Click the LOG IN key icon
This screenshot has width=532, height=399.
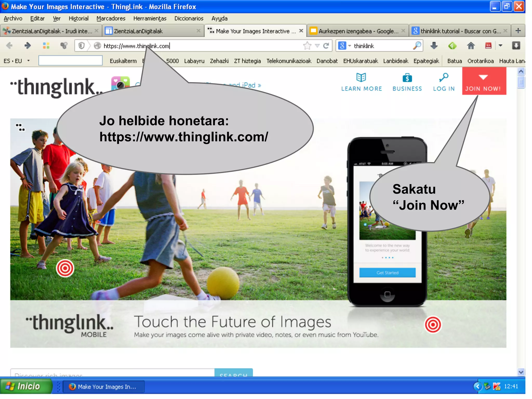tap(444, 77)
